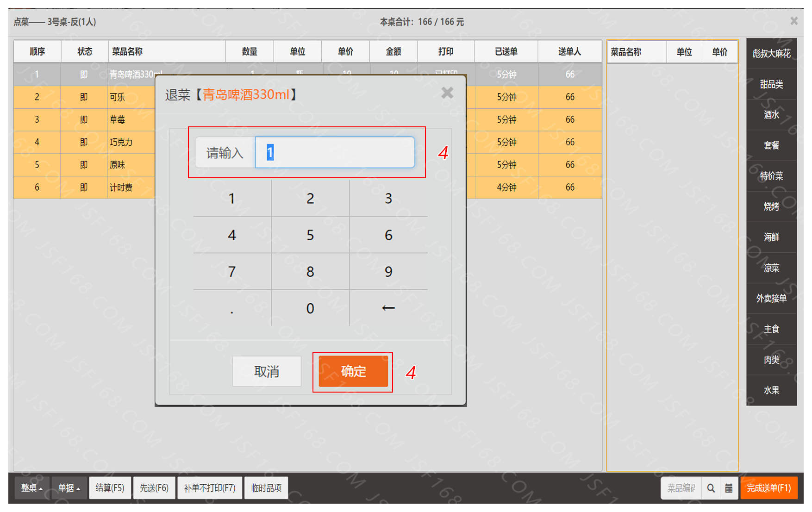Click the 菜品编码 search field

click(x=681, y=488)
